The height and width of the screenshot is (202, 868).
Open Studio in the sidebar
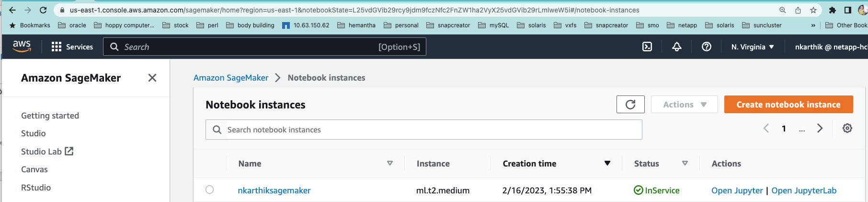(34, 133)
